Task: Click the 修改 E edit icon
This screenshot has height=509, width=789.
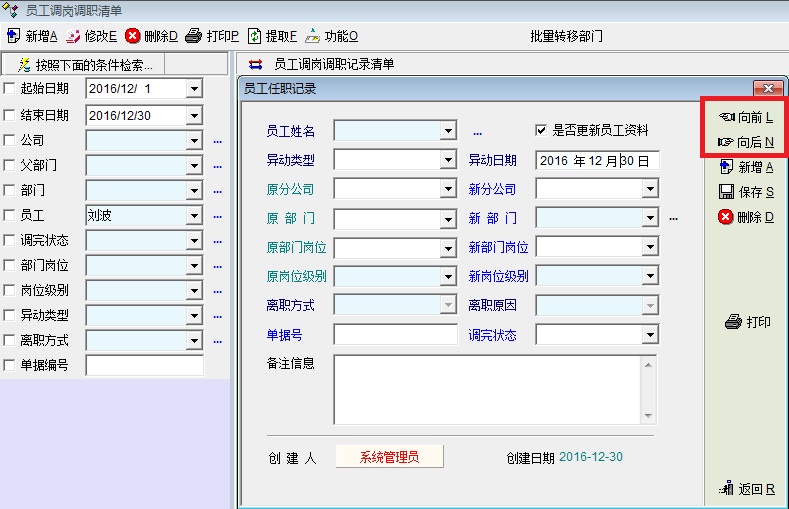Action: pyautogui.click(x=73, y=36)
